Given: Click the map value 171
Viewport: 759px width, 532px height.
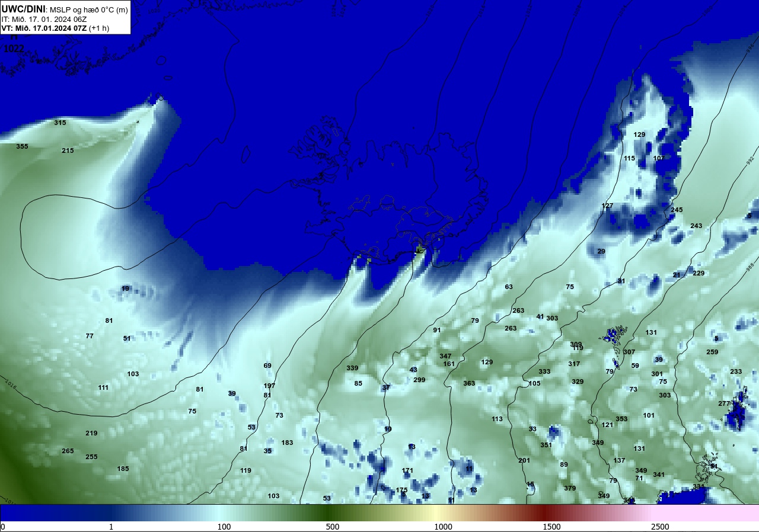Looking at the screenshot, I should pyautogui.click(x=407, y=470).
